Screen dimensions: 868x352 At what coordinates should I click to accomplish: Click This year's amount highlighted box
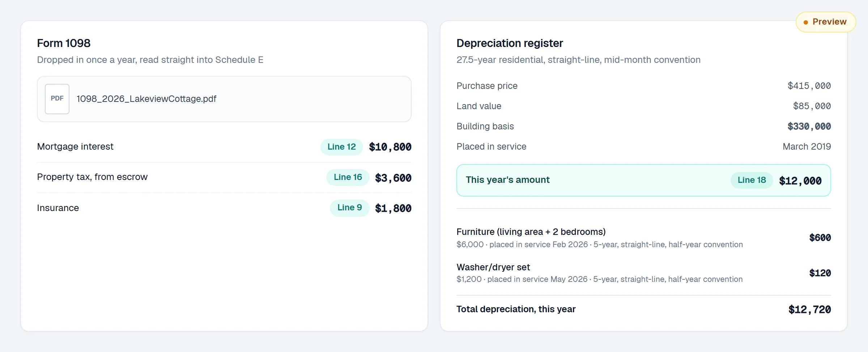point(644,180)
